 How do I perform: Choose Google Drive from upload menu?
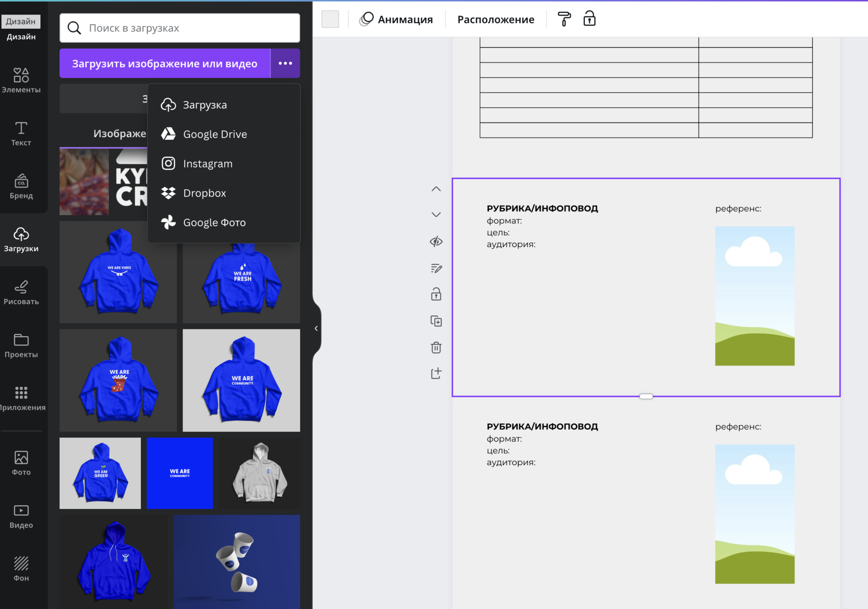tap(215, 134)
